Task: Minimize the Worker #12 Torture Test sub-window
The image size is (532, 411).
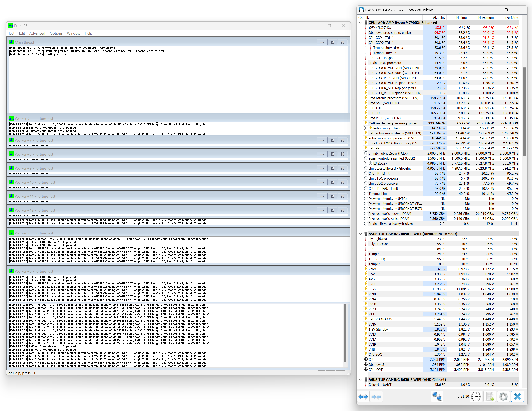Action: coord(322,210)
